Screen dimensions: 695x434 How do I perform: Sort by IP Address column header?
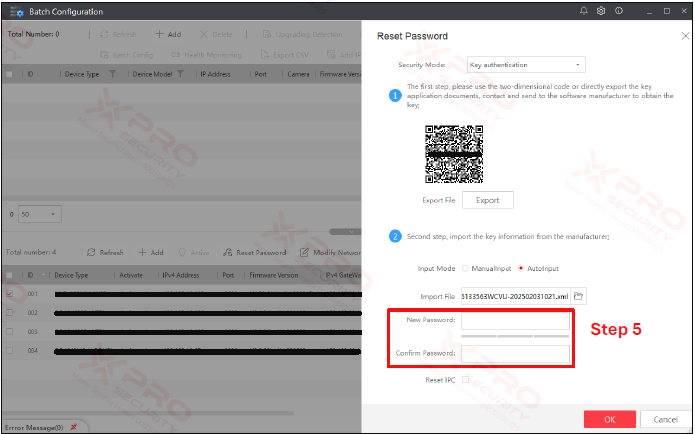click(215, 74)
